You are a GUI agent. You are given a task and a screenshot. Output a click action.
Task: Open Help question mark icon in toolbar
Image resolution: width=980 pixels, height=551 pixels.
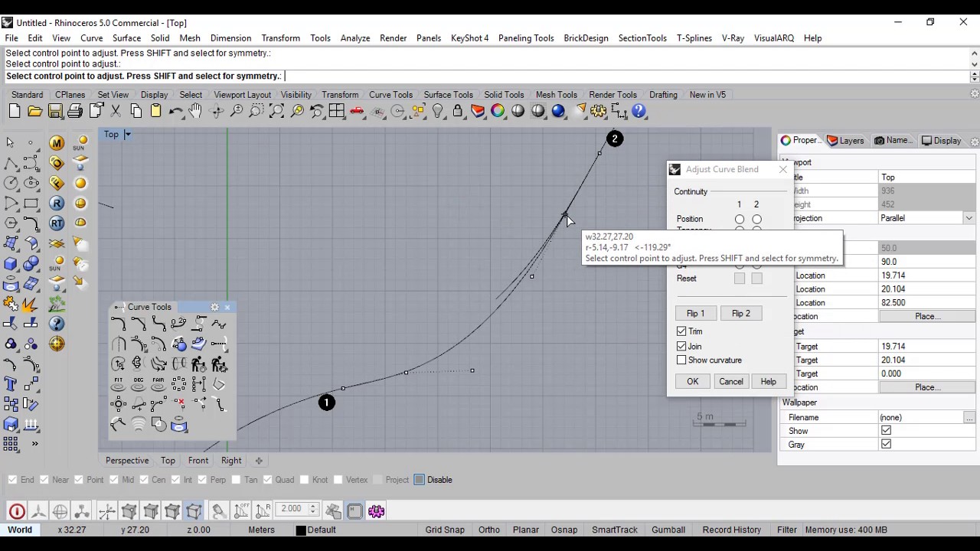[x=639, y=112]
